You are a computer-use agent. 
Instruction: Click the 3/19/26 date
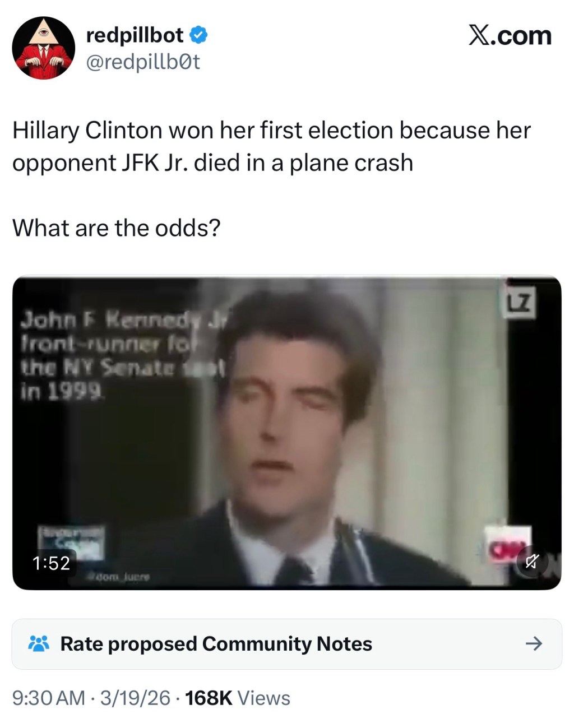point(135,698)
